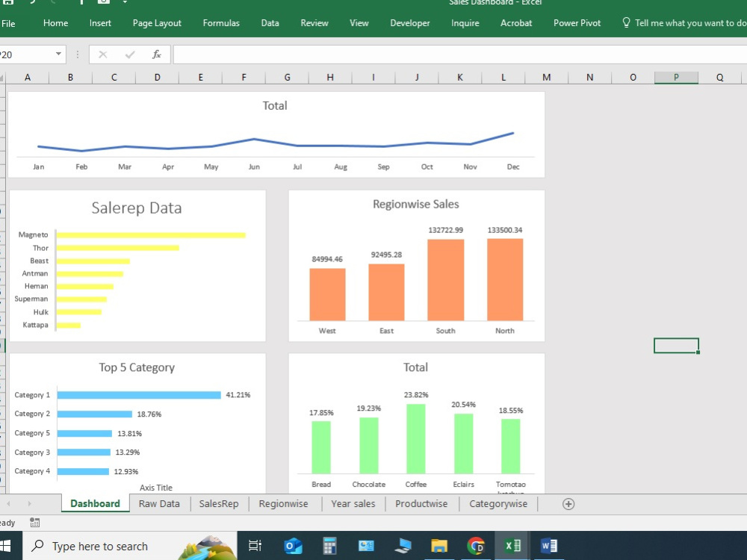
Task: Open the Power Pivot ribbon tab
Action: pyautogui.click(x=577, y=23)
